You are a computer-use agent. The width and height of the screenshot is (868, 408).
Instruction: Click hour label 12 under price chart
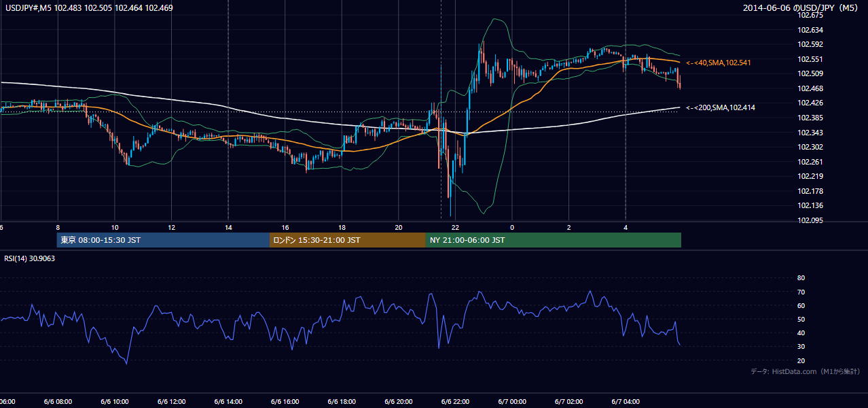(x=171, y=228)
